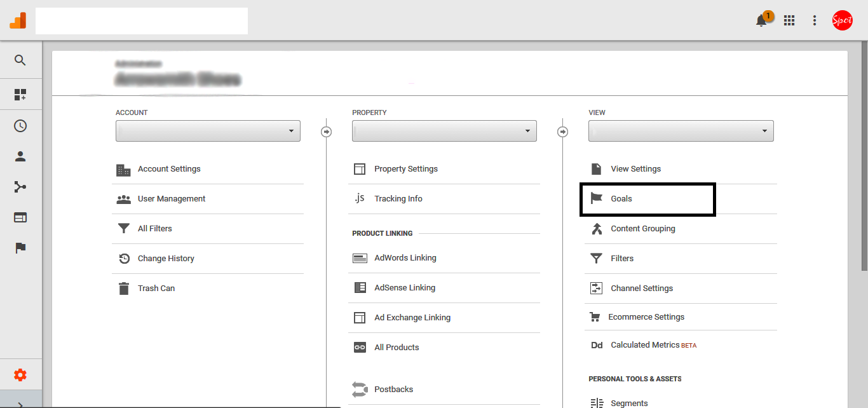The image size is (868, 408).
Task: Open the three-dot options menu
Action: 815,20
